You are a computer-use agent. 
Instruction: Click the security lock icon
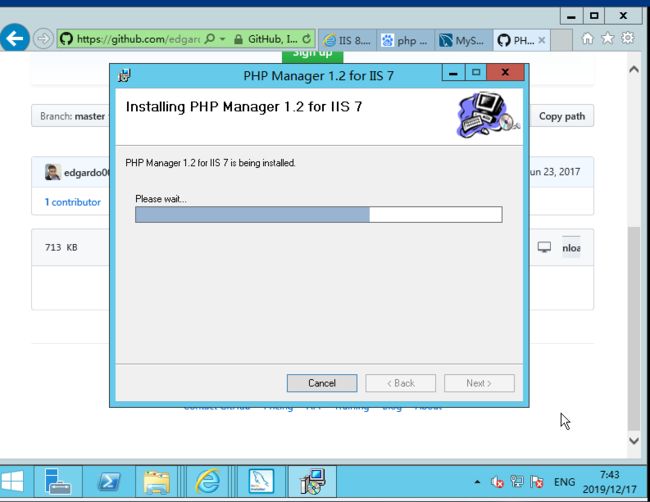click(238, 39)
